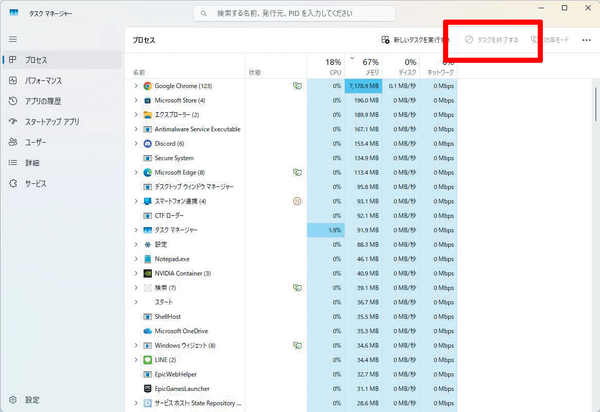Select the デスクトップ ウィンドウ マネージャー row
600x412 pixels.
coord(291,187)
